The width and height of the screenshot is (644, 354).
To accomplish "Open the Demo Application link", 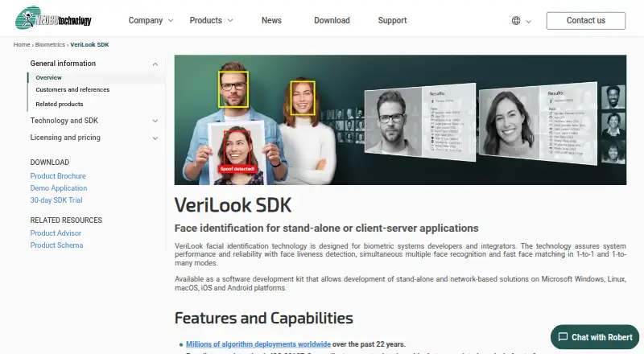I will tap(59, 188).
